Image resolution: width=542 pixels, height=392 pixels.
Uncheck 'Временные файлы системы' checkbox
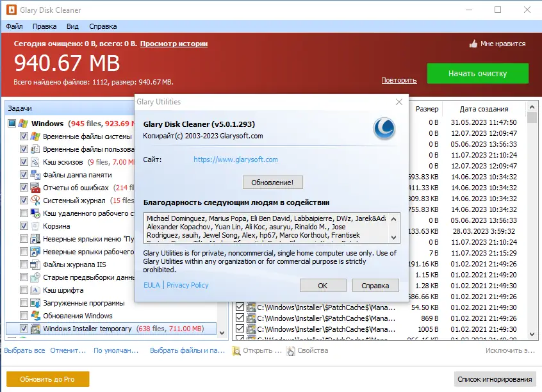pyautogui.click(x=24, y=136)
